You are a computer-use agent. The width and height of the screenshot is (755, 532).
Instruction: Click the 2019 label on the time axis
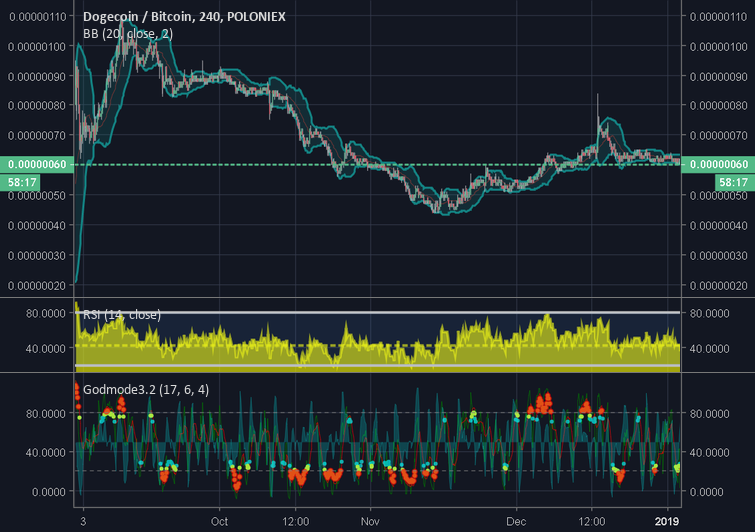coord(667,521)
